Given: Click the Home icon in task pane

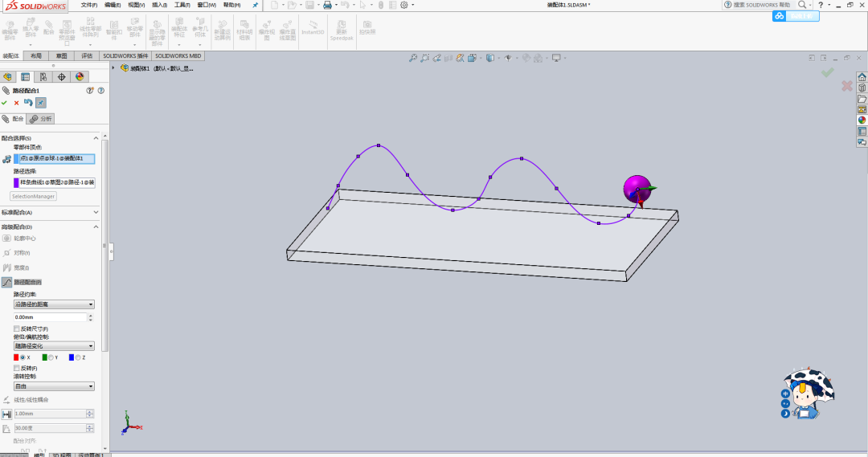Looking at the screenshot, I should tap(862, 77).
